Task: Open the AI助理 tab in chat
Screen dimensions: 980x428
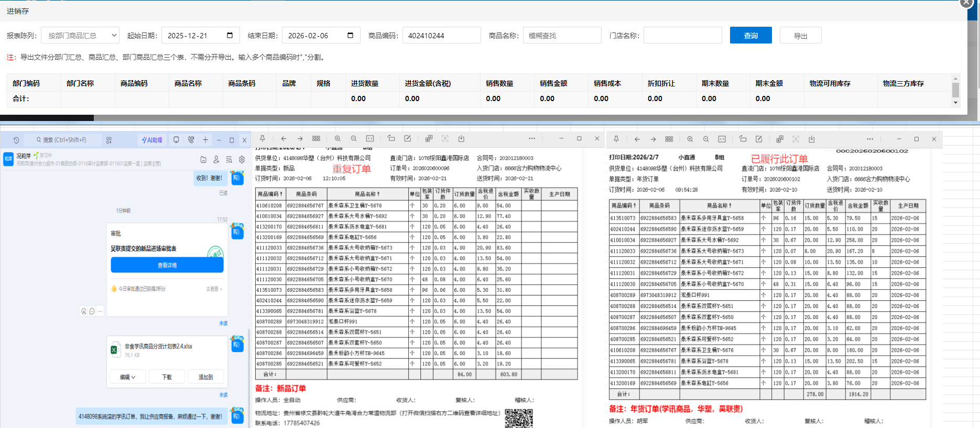Action: (x=152, y=140)
